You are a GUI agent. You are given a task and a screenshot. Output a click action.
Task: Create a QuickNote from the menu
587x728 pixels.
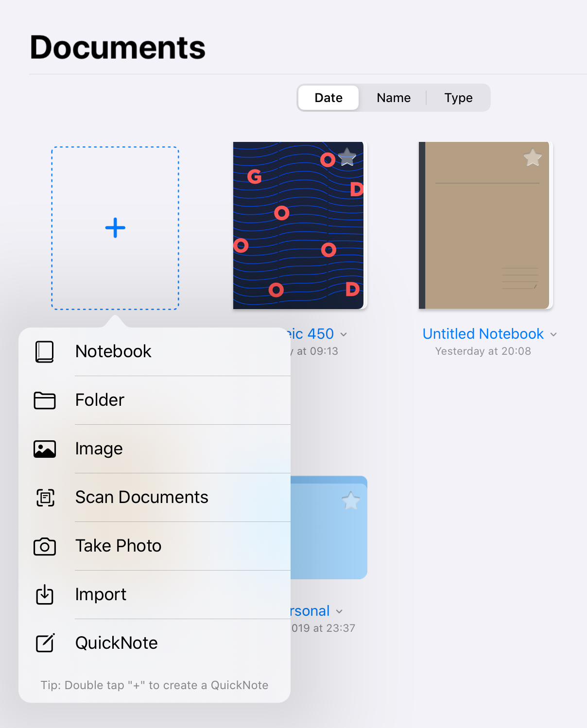[155, 643]
